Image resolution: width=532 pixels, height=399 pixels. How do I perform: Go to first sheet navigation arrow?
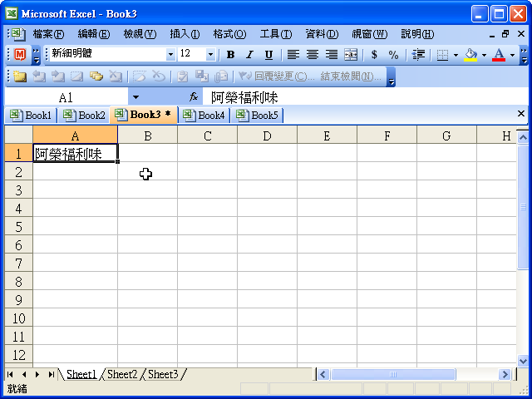[10, 375]
